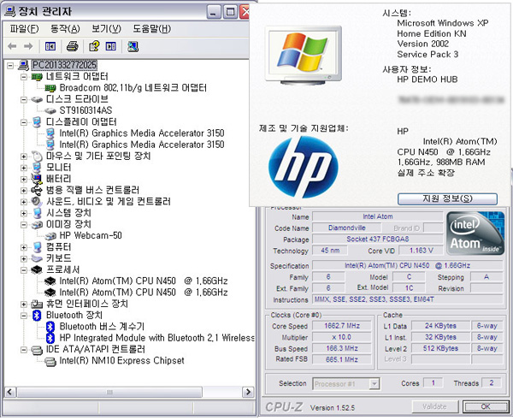Click the disk drive category icon
The width and height of the screenshot is (513, 420).
[x=37, y=99]
